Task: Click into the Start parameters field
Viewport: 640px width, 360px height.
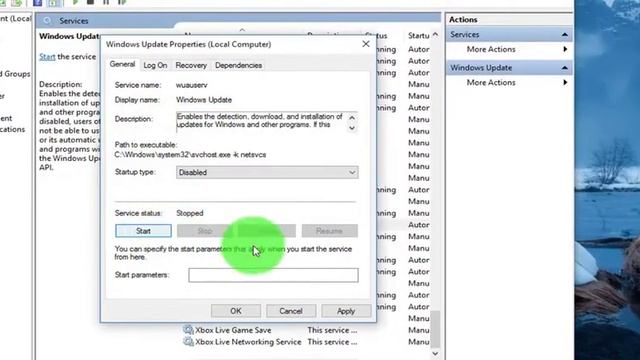Action: pyautogui.click(x=273, y=275)
